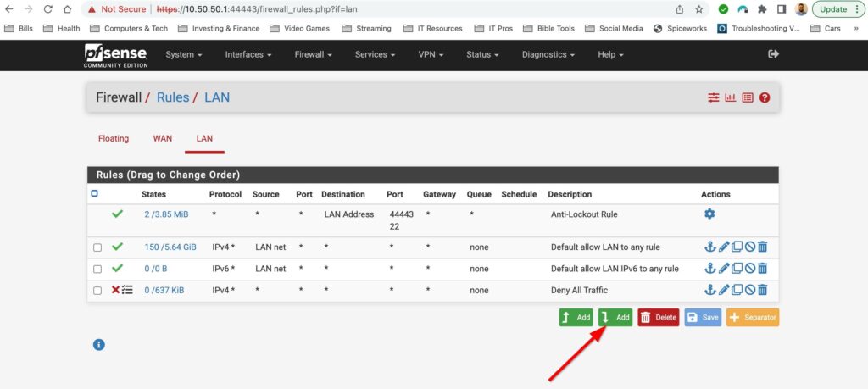Click the gear icon for Anti-Lockout Rule
868x389 pixels.
coord(709,214)
